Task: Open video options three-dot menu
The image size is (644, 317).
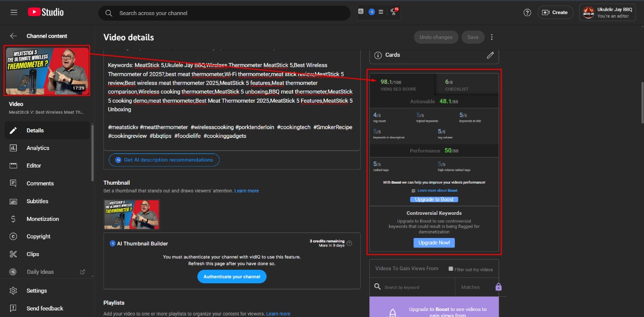Action: point(492,37)
